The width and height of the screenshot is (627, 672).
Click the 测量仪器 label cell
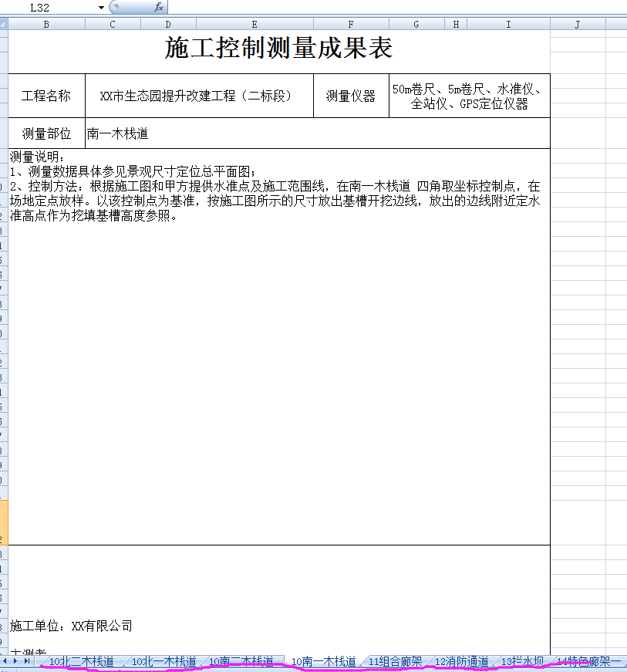pyautogui.click(x=351, y=96)
